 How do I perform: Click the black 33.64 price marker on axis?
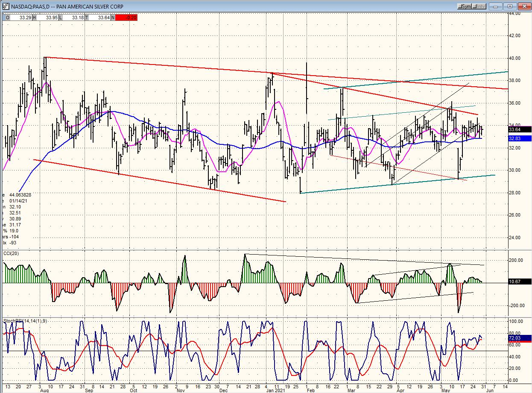tap(520, 129)
